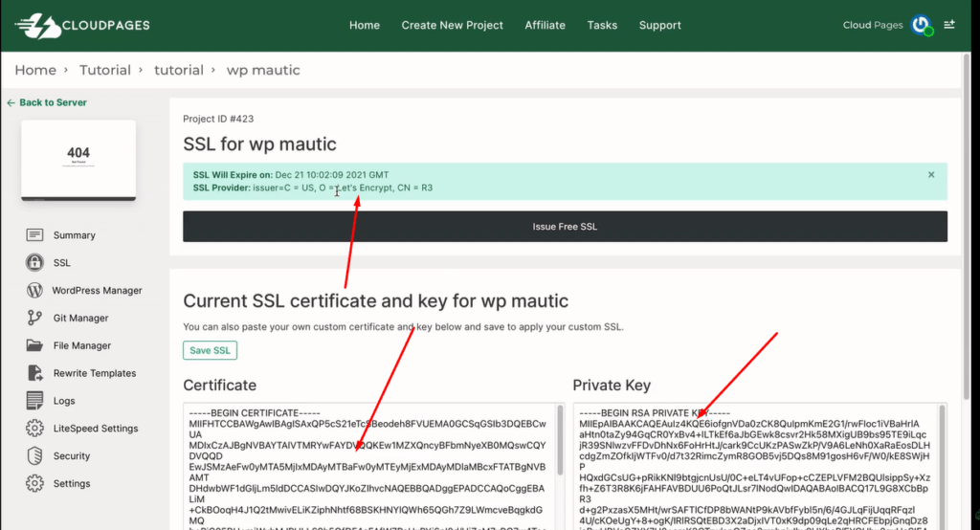Open WordPress Manager from sidebar
980x530 pixels.
[97, 290]
